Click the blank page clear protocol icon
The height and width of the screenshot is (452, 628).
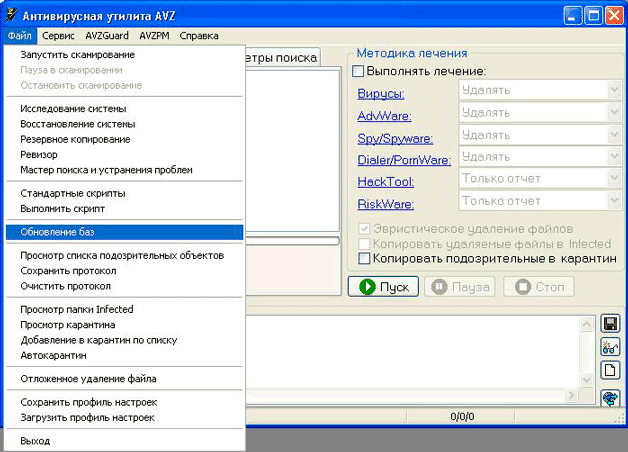coord(610,370)
